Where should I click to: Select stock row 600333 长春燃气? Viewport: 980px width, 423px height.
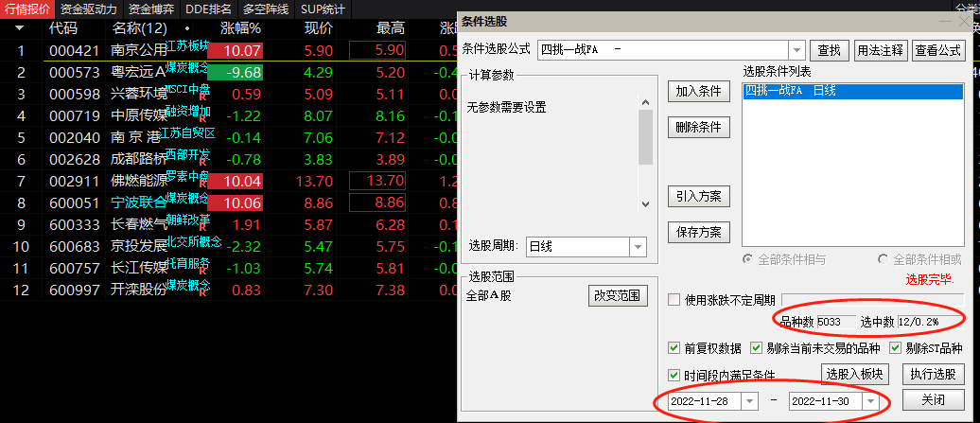point(228,224)
